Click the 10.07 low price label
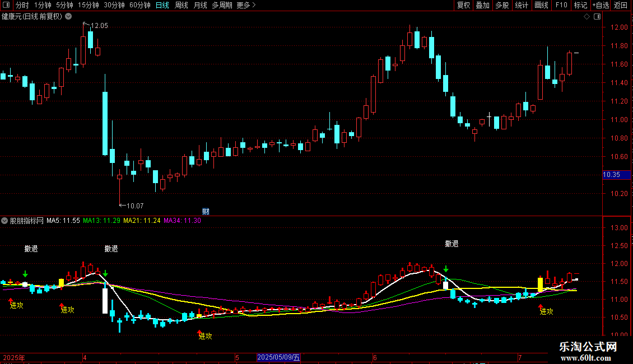Viewport: 633px width, 364px height. tap(135, 206)
